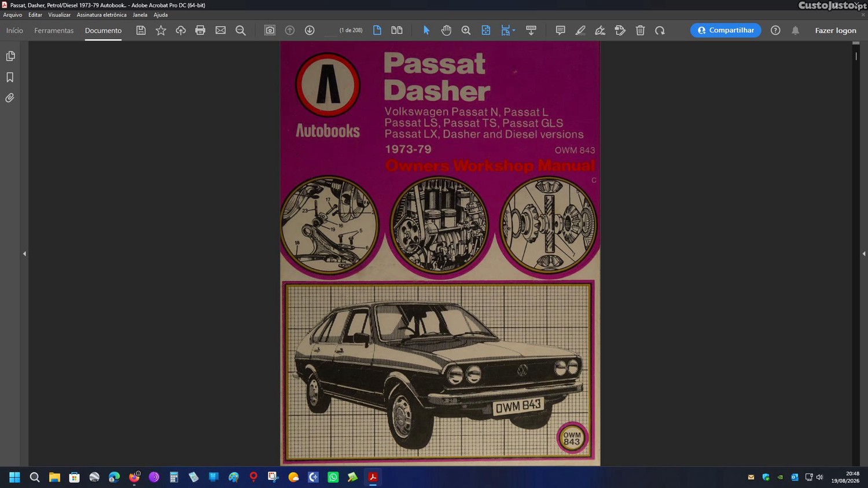Rotate the page clockwise

[660, 30]
